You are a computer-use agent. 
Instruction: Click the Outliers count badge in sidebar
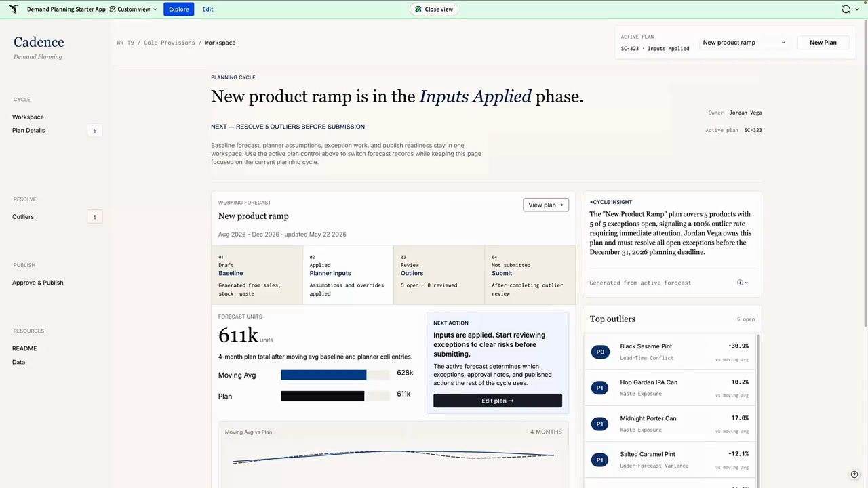95,217
